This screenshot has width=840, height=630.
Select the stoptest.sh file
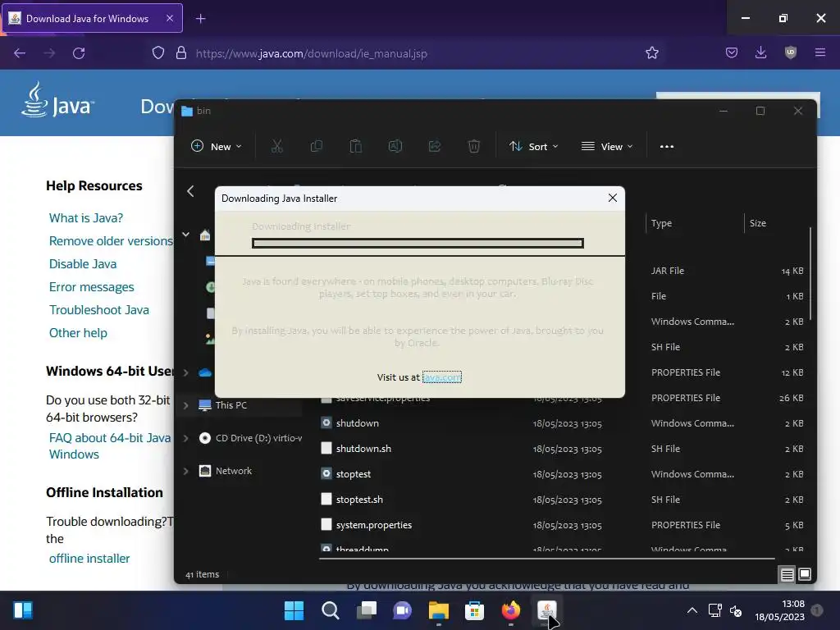tap(359, 500)
